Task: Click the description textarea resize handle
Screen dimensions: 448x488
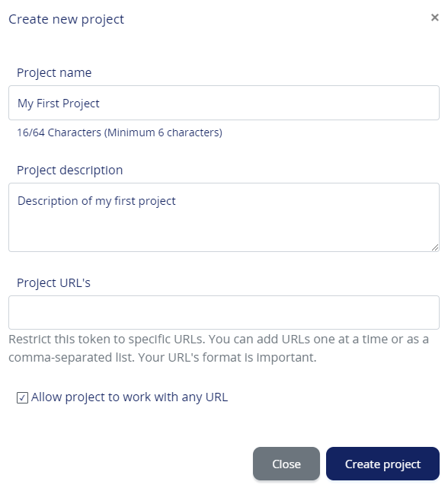Action: click(x=435, y=247)
